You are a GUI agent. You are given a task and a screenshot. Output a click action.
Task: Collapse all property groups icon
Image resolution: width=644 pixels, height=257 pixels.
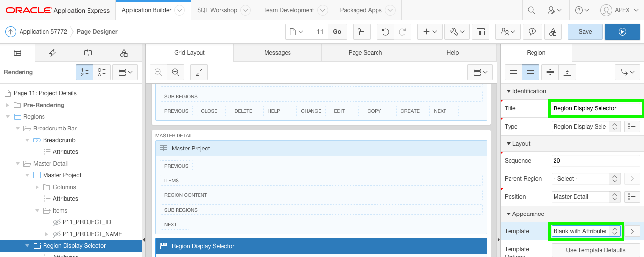pyautogui.click(x=550, y=72)
